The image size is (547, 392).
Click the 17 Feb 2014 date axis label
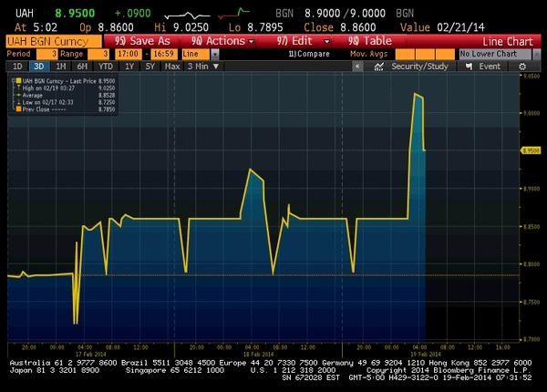[x=90, y=354]
